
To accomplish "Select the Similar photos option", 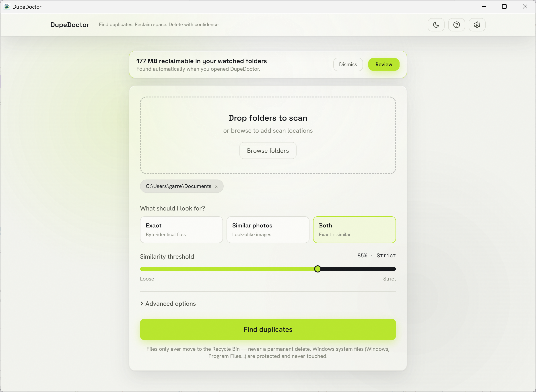I will tap(268, 229).
